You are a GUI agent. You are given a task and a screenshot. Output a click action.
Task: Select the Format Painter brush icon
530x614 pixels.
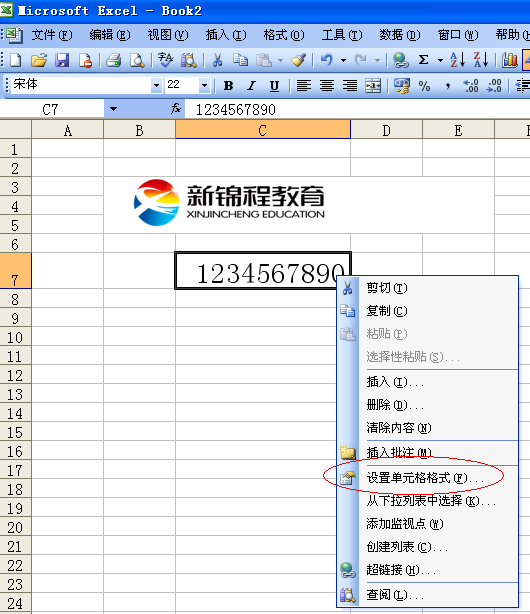(298, 60)
